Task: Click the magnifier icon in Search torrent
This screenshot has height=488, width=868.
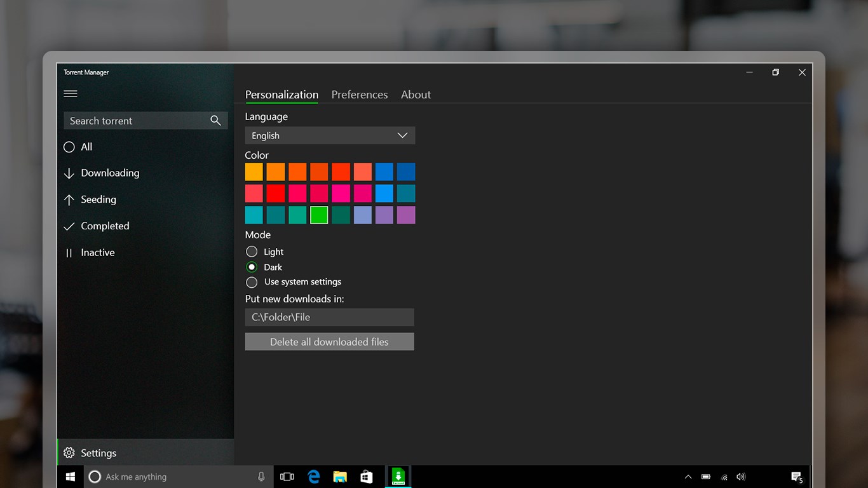Action: (215, 121)
